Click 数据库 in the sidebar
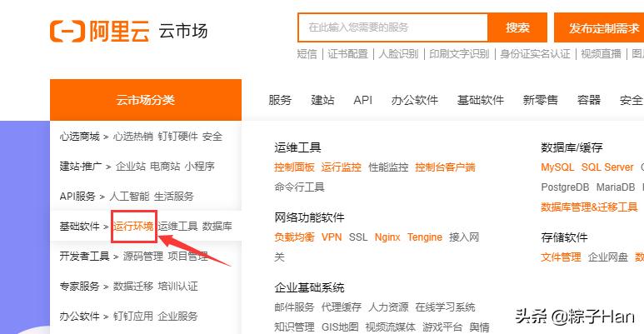 click(217, 227)
